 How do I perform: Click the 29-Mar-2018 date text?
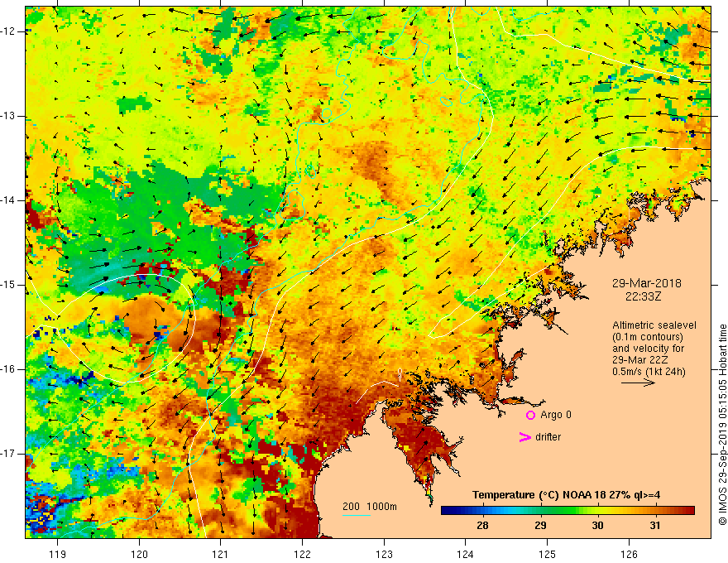pos(647,283)
